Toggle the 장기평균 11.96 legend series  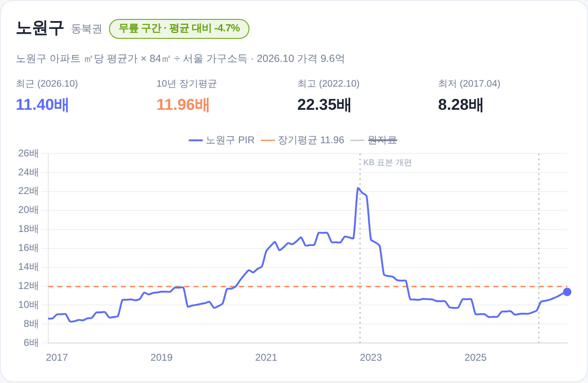click(303, 140)
